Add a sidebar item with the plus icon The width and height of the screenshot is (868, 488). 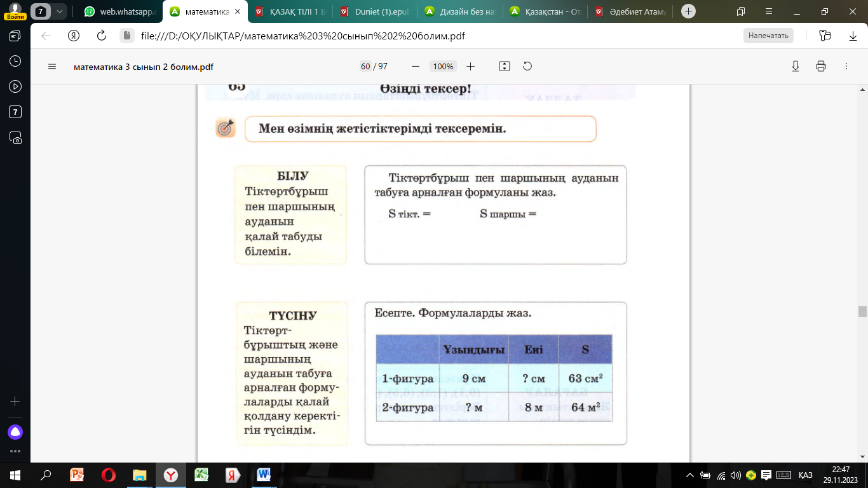(x=15, y=402)
